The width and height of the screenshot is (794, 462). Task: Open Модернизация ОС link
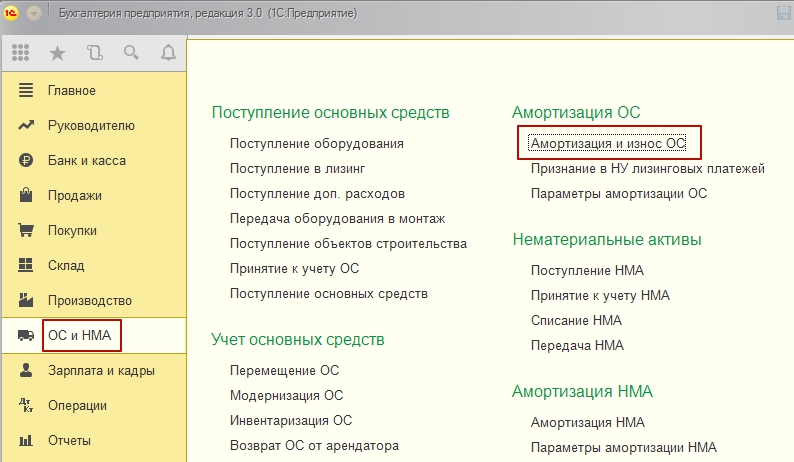pos(287,396)
